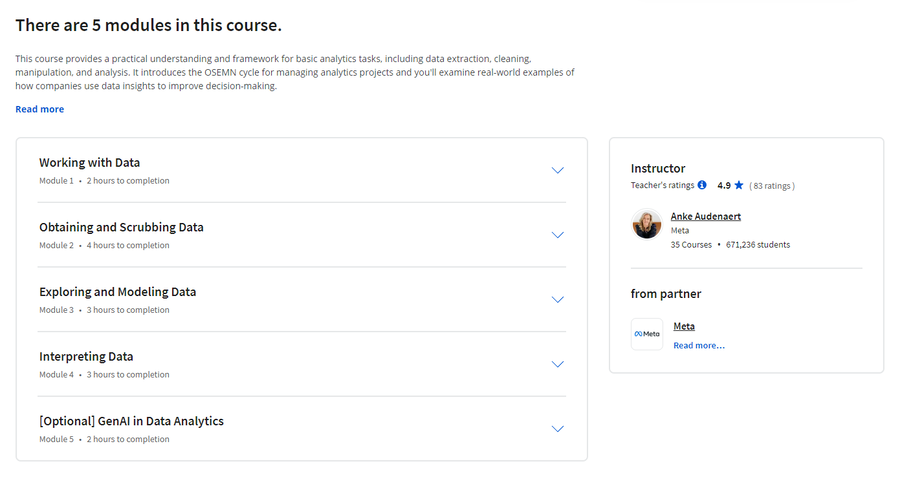Select the Interpreting Data module title
Image resolution: width=900 pixels, height=477 pixels.
pos(86,356)
